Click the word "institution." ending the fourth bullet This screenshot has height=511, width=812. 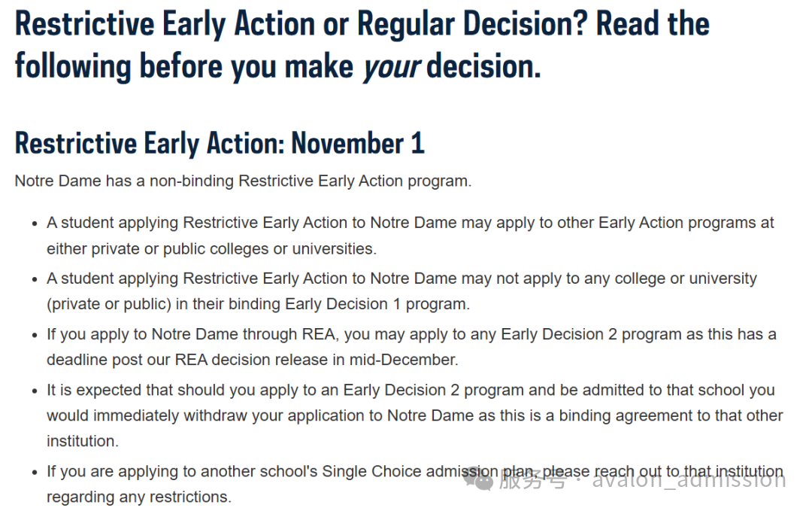83,441
